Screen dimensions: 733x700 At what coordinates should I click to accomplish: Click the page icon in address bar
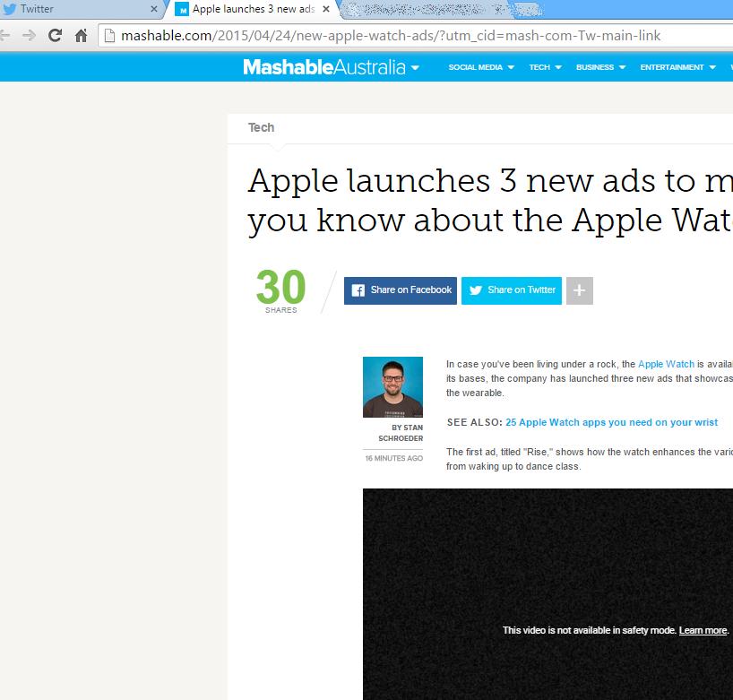(x=109, y=36)
